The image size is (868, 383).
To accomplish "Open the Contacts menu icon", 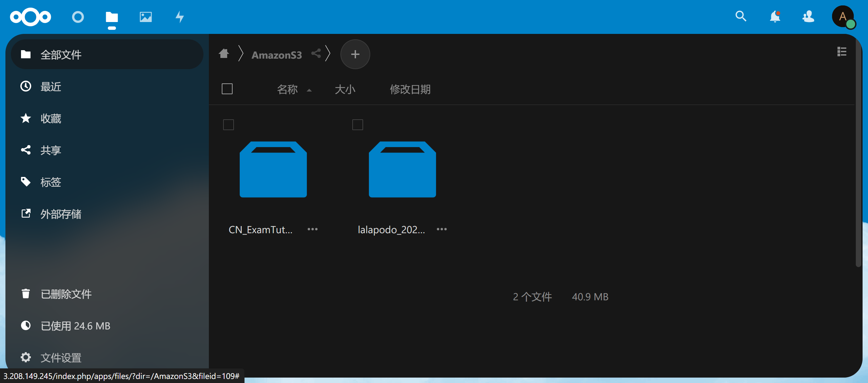I will (x=808, y=16).
